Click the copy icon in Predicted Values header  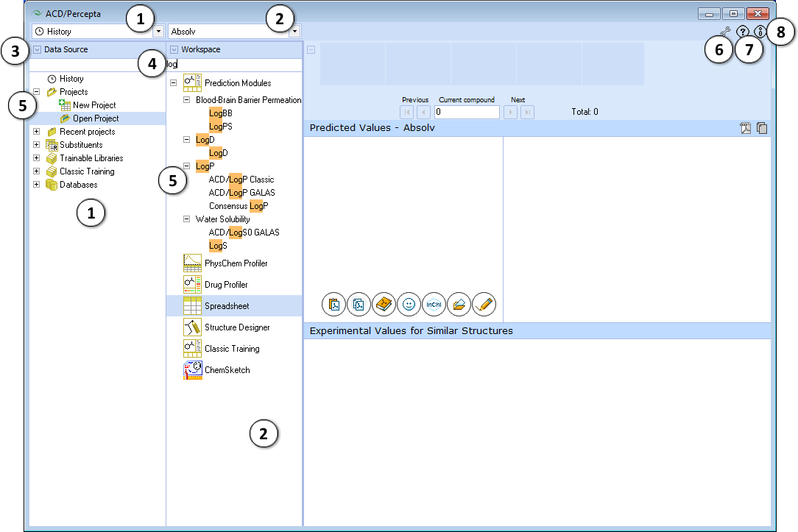pos(762,128)
